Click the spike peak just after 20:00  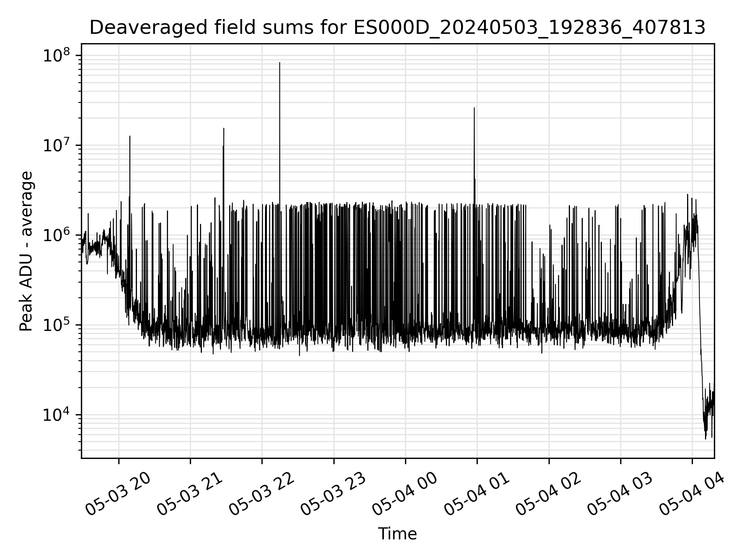pyautogui.click(x=130, y=136)
